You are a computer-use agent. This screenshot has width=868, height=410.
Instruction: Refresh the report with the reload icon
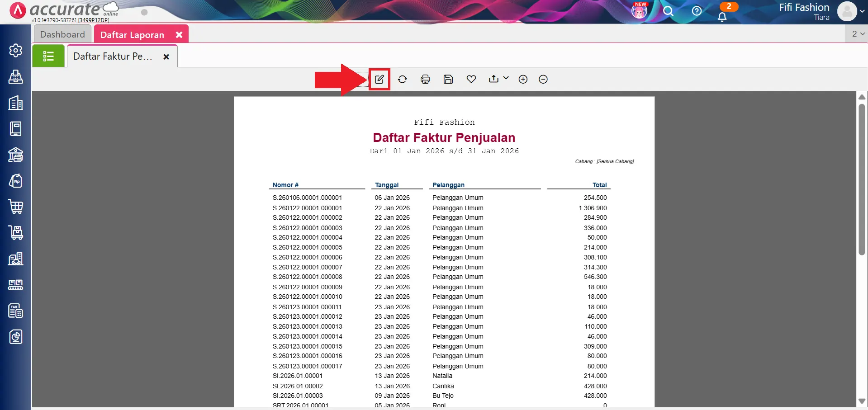[402, 80]
